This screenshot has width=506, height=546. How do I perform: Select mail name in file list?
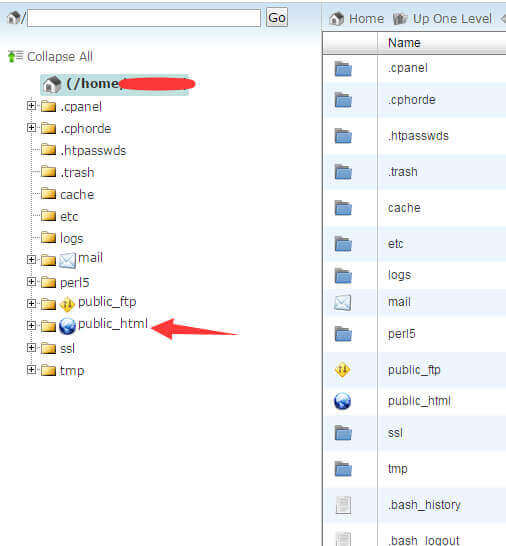(x=399, y=302)
